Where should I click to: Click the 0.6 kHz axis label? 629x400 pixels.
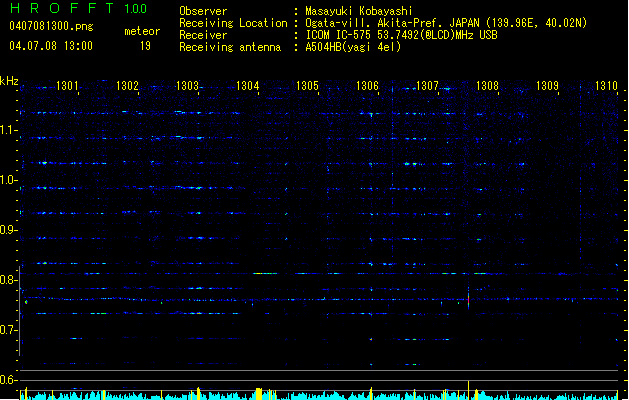(7, 380)
